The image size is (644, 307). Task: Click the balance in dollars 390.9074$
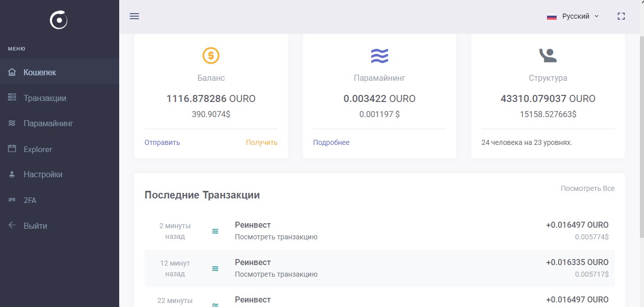point(211,114)
